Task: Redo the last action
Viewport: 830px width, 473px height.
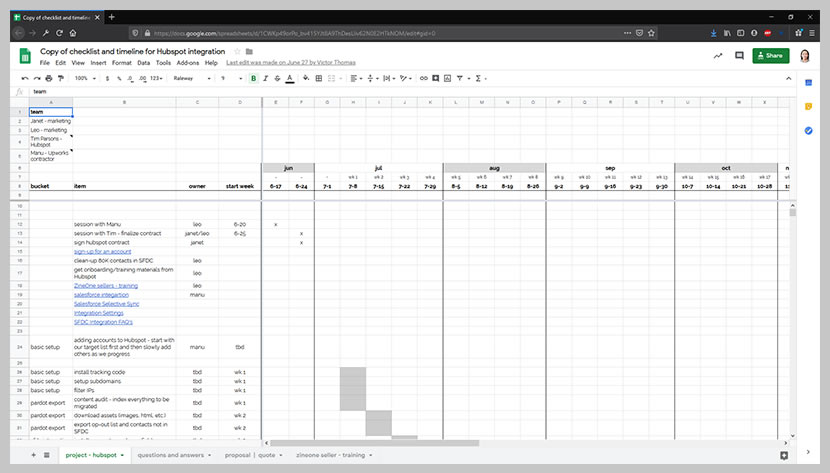Action: coord(37,78)
